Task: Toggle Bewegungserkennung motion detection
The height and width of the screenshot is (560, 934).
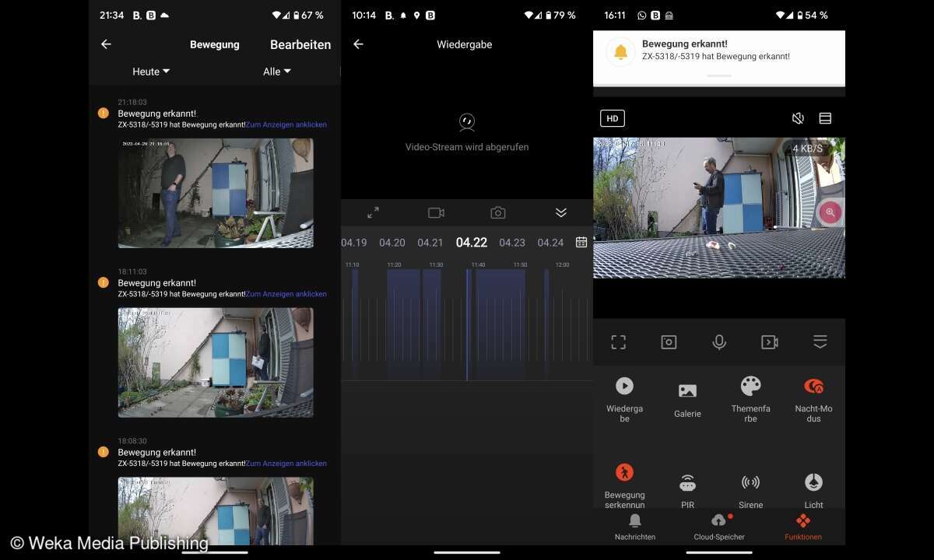Action: tap(624, 486)
